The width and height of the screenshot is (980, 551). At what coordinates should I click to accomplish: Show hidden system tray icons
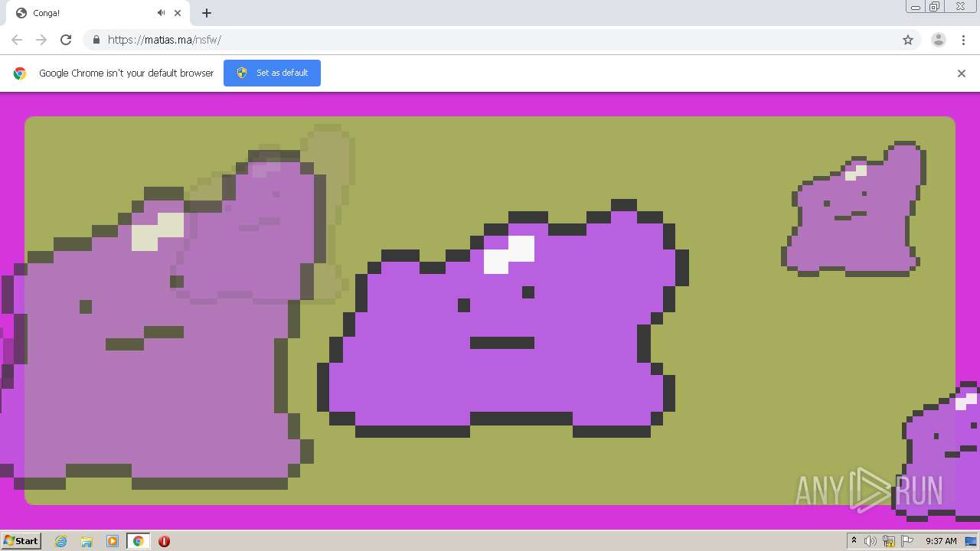coord(854,541)
